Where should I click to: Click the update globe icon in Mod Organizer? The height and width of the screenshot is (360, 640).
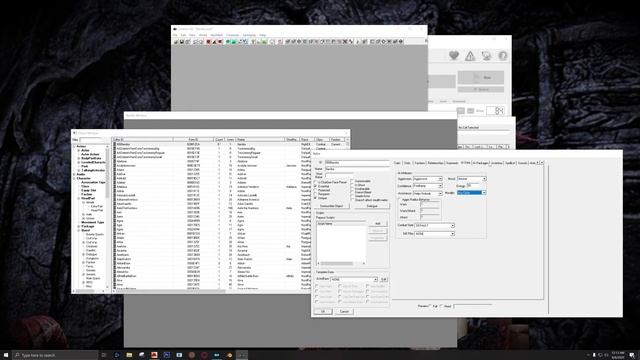pyautogui.click(x=486, y=56)
